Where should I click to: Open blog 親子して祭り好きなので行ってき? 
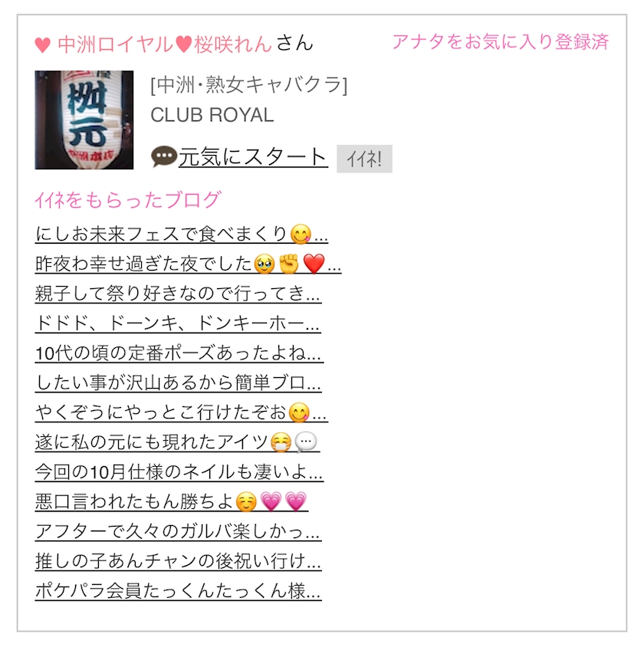pos(178,294)
